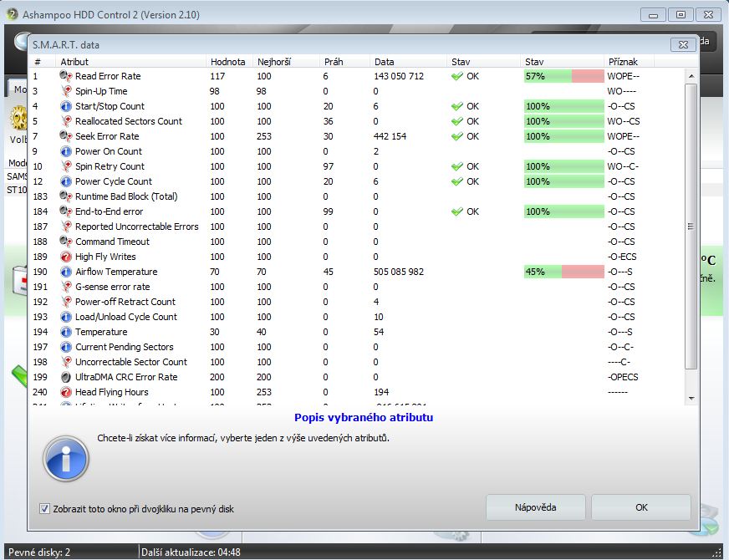Click the 'WOPE--' flag of Read Error Rate
The image size is (729, 560).
coord(623,76)
